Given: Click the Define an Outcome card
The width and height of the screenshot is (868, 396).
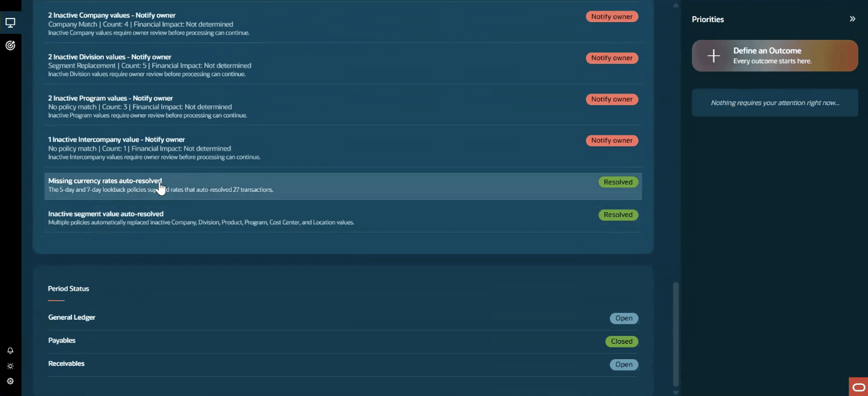Looking at the screenshot, I should click(775, 56).
